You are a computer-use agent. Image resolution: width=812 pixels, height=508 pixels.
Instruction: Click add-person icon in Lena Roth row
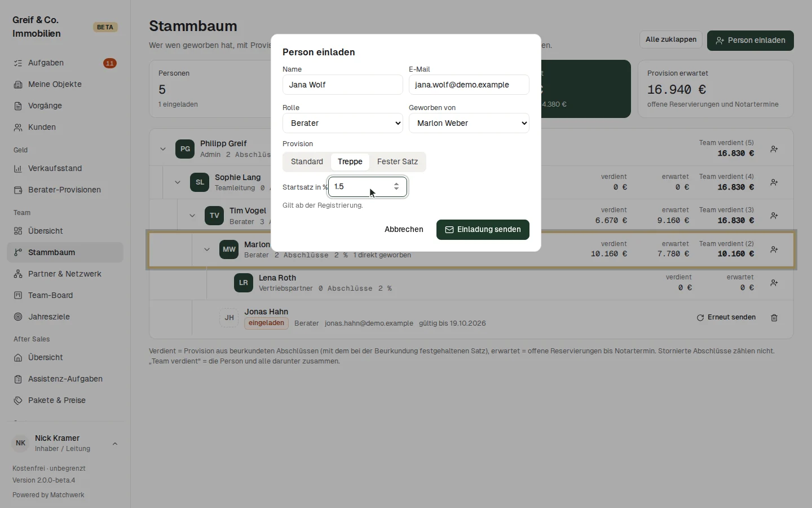click(x=774, y=283)
